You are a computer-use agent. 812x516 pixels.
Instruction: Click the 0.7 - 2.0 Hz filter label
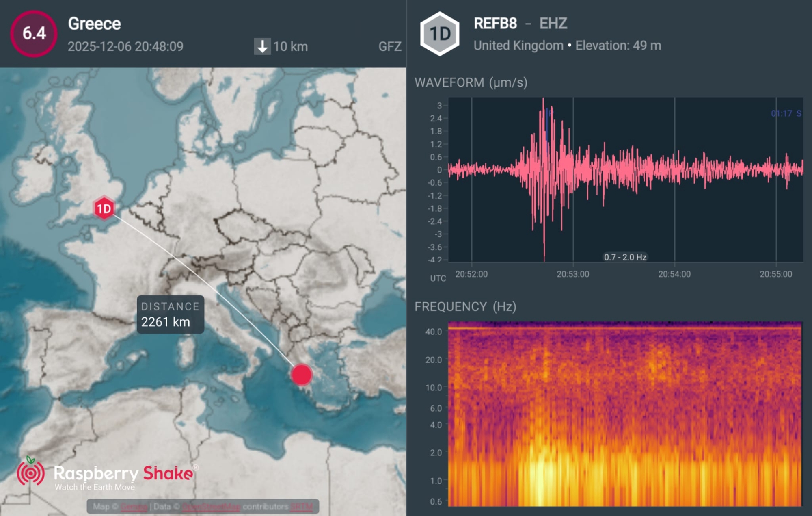(625, 257)
